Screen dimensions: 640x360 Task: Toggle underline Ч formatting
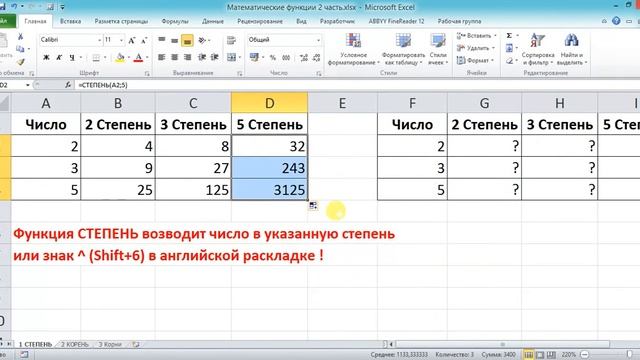pos(72,58)
